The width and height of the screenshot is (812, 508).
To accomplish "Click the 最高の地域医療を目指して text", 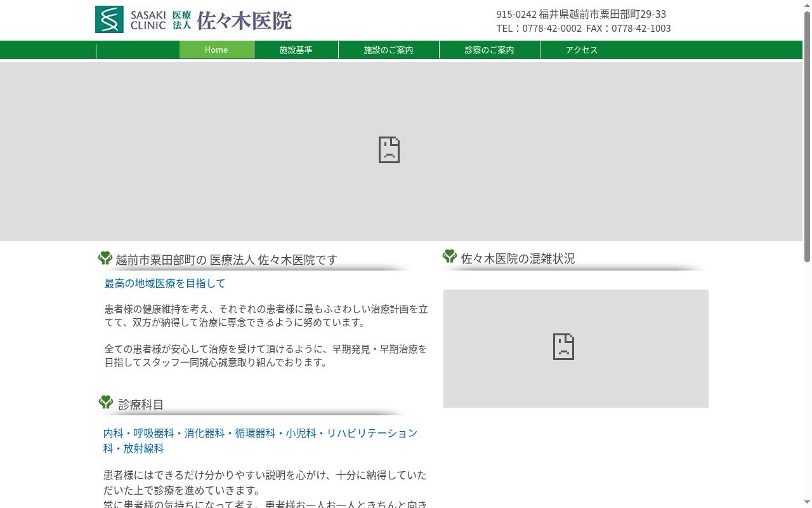I will point(165,283).
